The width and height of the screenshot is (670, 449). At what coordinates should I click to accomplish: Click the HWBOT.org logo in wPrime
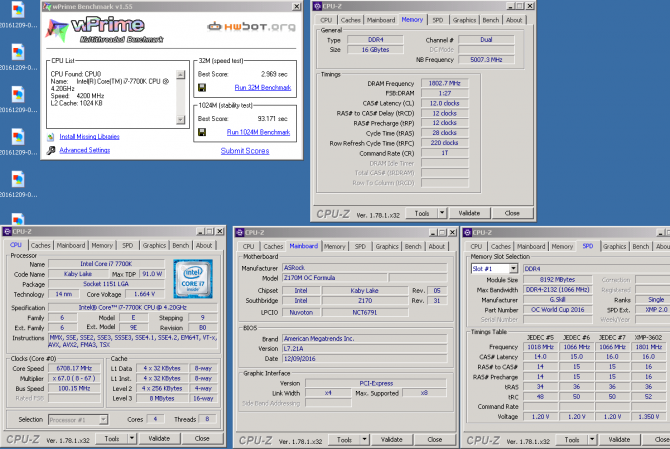pos(251,27)
